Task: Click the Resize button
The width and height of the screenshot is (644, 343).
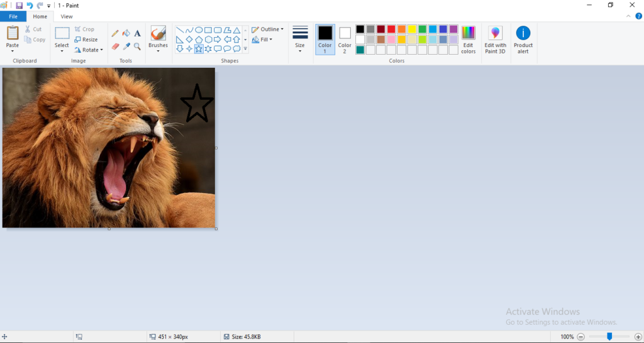Action: click(86, 40)
